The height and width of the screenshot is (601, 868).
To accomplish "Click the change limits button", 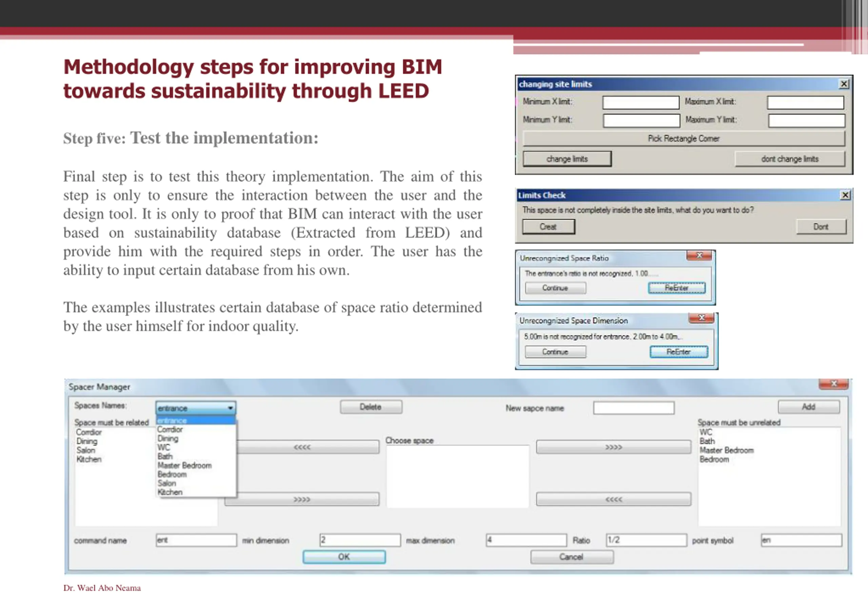I will 567,159.
